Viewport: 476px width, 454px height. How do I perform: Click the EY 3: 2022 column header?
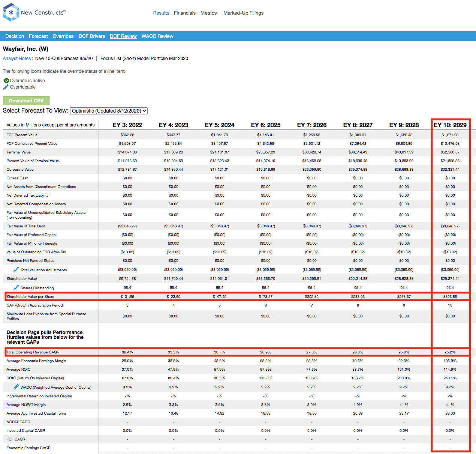point(127,125)
